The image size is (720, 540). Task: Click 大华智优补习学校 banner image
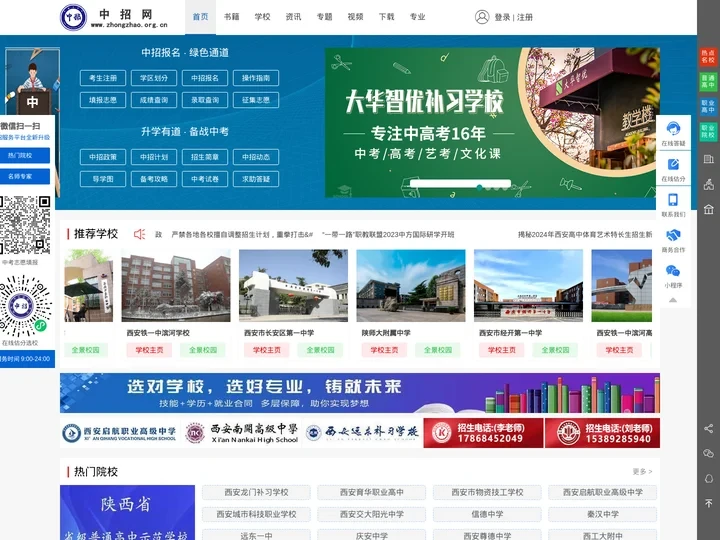[492, 123]
